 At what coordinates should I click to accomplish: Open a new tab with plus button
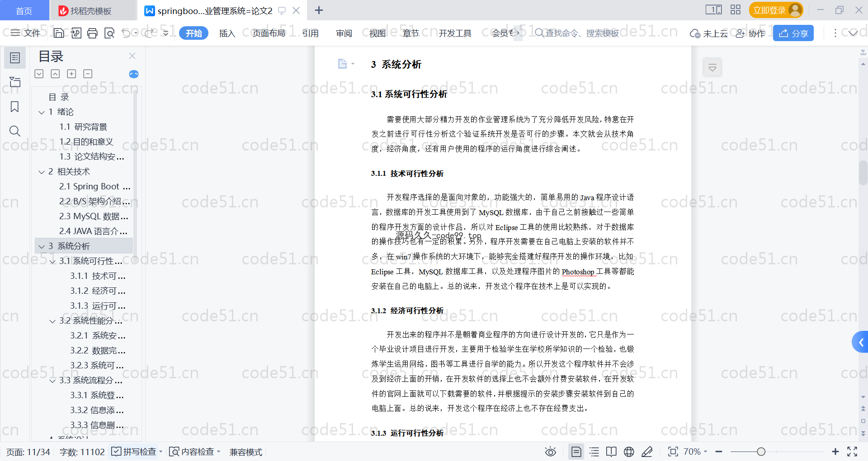click(319, 10)
